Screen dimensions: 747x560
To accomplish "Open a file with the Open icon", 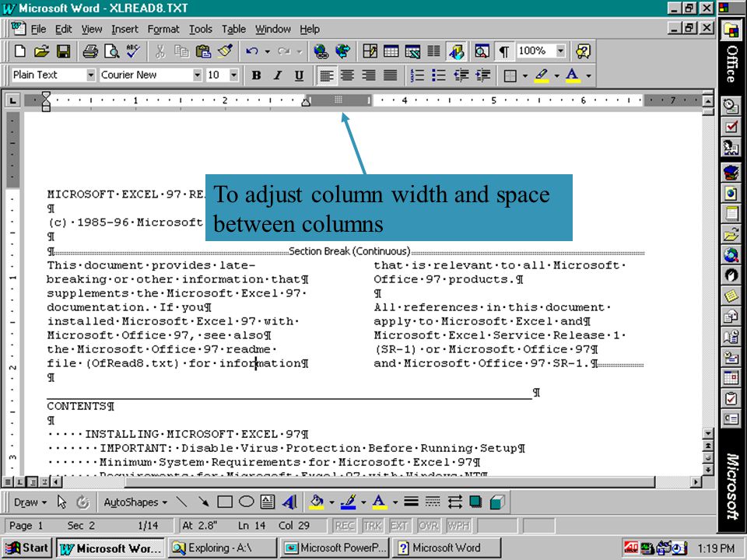I will tap(41, 51).
